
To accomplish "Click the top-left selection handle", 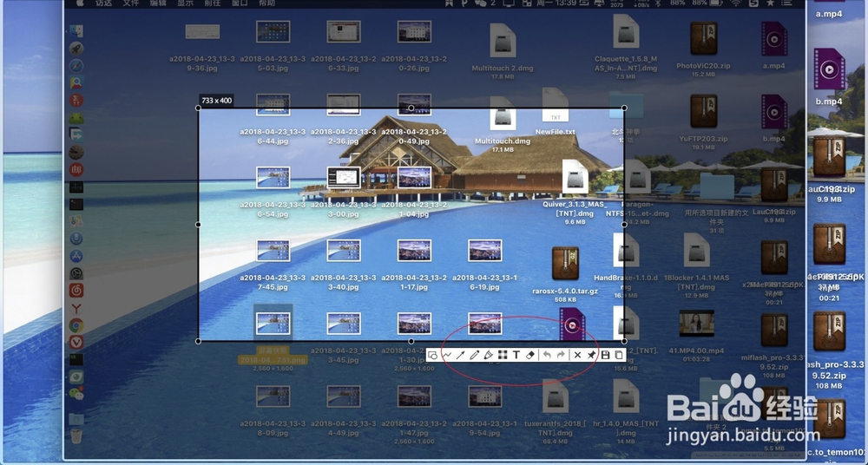I will click(x=199, y=108).
